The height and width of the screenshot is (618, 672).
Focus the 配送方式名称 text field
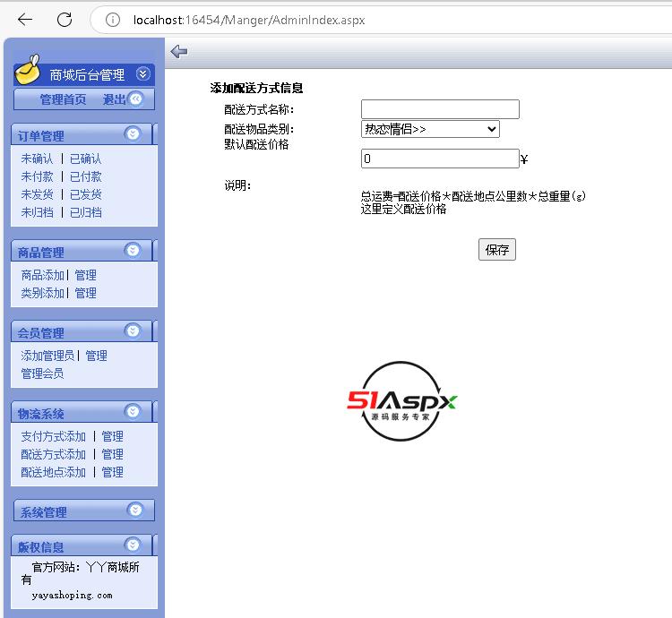click(440, 109)
